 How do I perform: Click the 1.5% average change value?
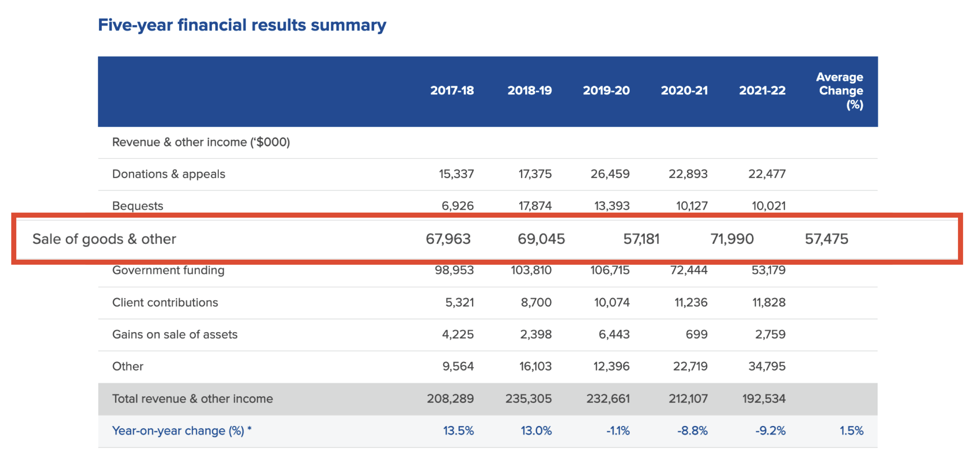pos(851,431)
